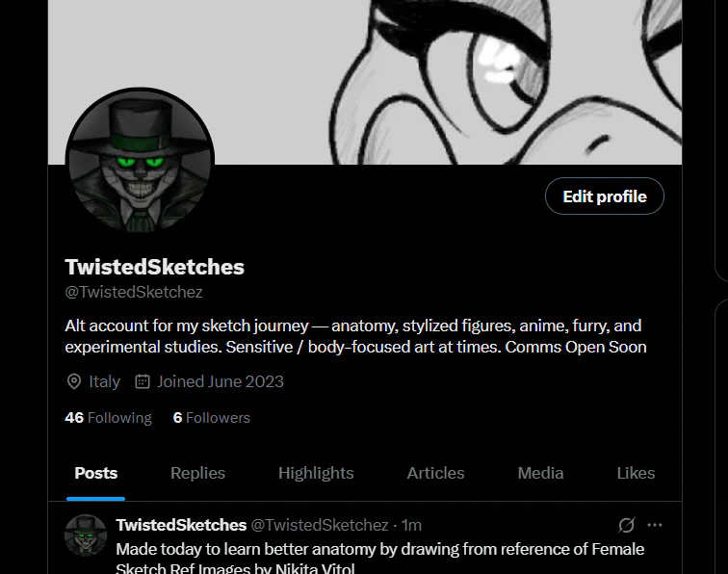The image size is (728, 574).
Task: Open the post's three-dot More menu
Action: click(655, 525)
